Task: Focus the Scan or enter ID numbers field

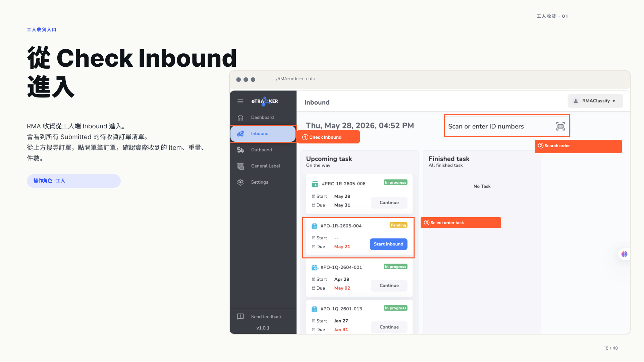Action: pos(506,126)
